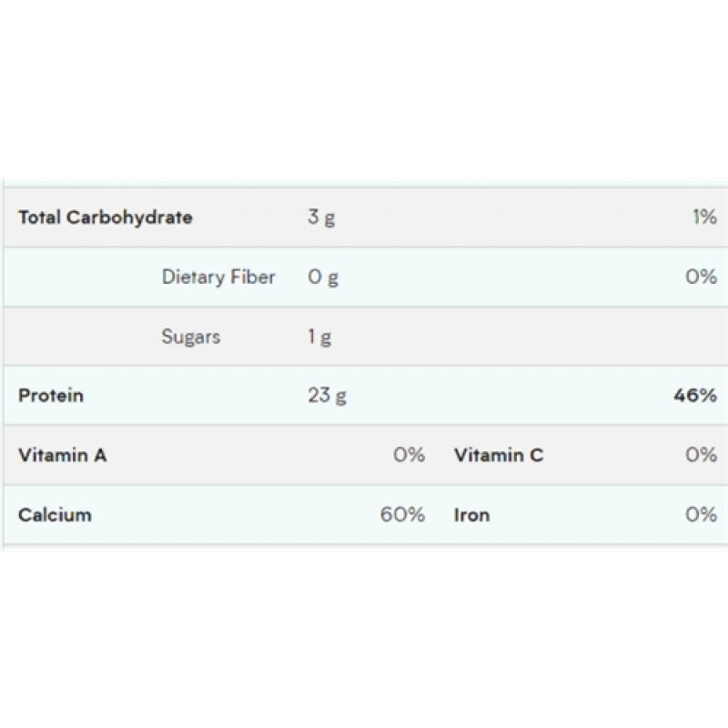Select the 1 g sugars amount
The height and width of the screenshot is (728, 728).
(x=319, y=337)
